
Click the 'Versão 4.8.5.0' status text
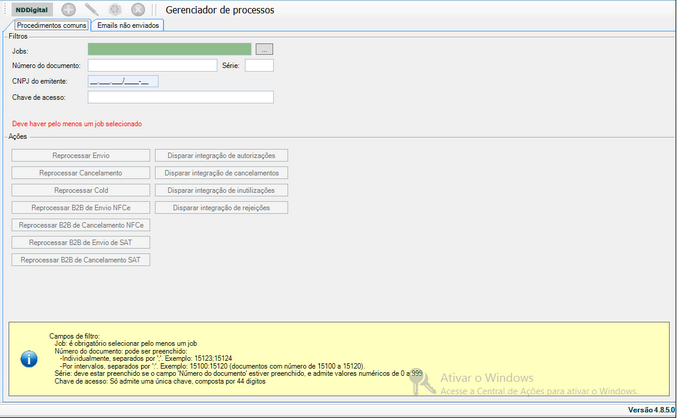click(651, 410)
